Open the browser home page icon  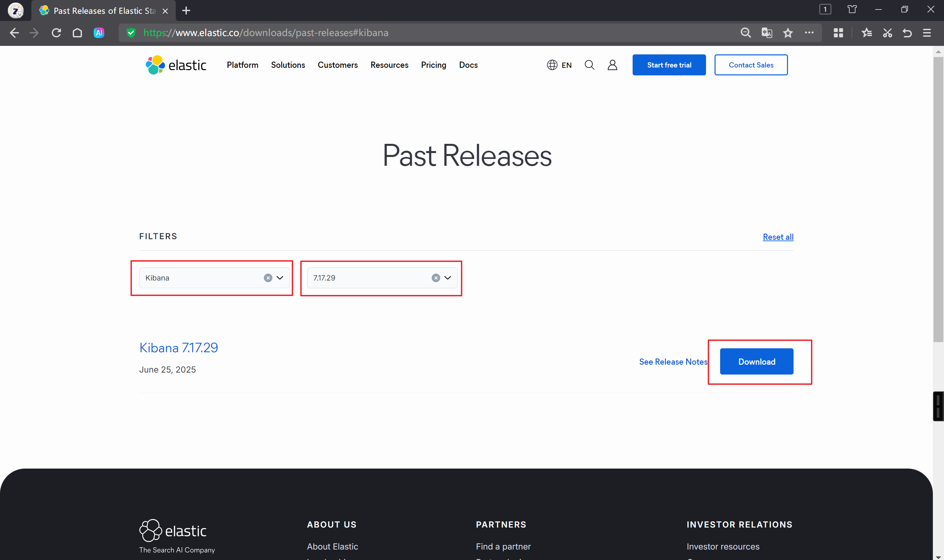[x=77, y=33]
